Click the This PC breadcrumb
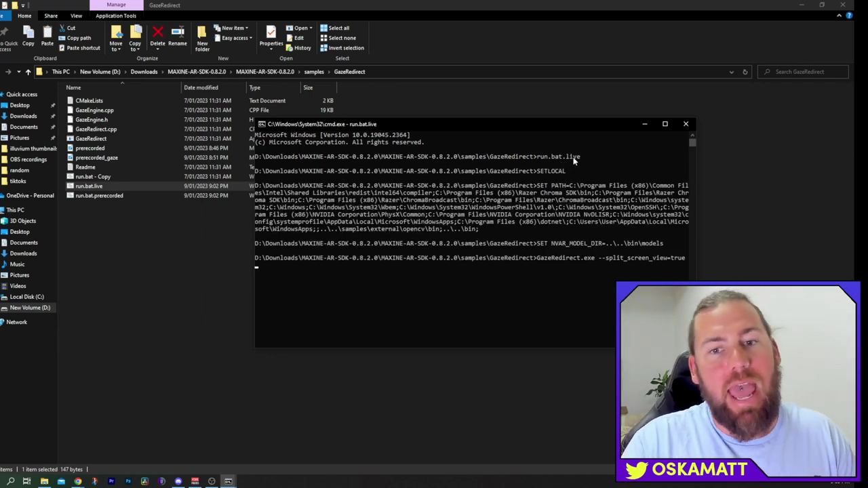 point(61,72)
